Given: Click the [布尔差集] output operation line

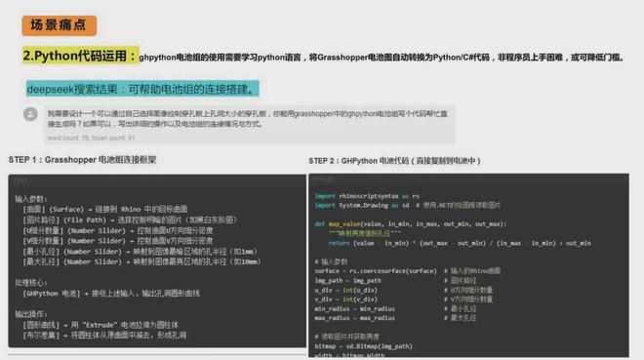Looking at the screenshot, I should tap(104, 336).
